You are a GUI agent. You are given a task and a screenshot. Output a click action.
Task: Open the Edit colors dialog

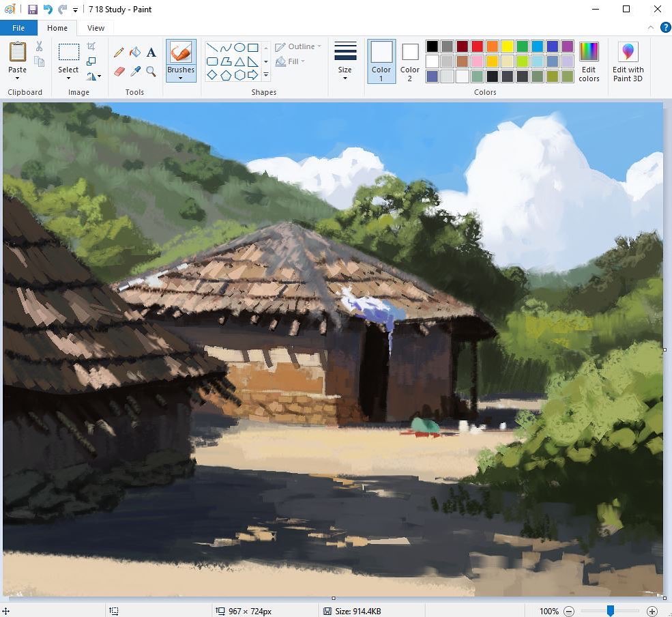pyautogui.click(x=589, y=62)
